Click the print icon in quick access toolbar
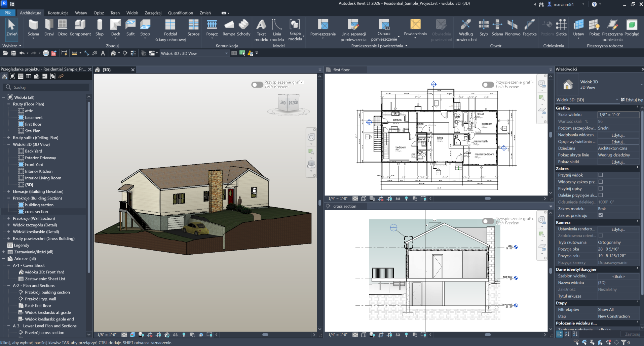The height and width of the screenshot is (346, 644). click(46, 53)
